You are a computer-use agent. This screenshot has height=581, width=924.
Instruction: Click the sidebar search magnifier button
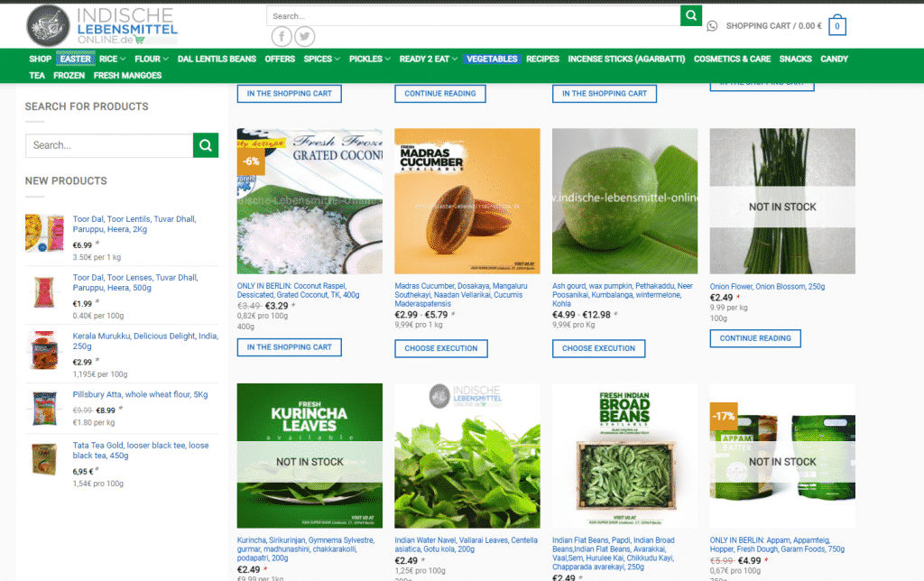[x=206, y=145]
